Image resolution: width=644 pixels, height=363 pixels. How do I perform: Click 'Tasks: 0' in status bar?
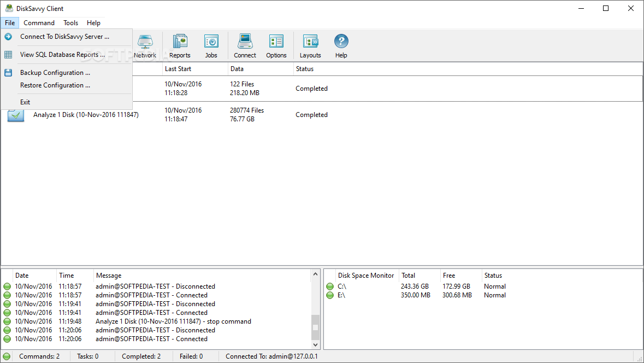88,356
